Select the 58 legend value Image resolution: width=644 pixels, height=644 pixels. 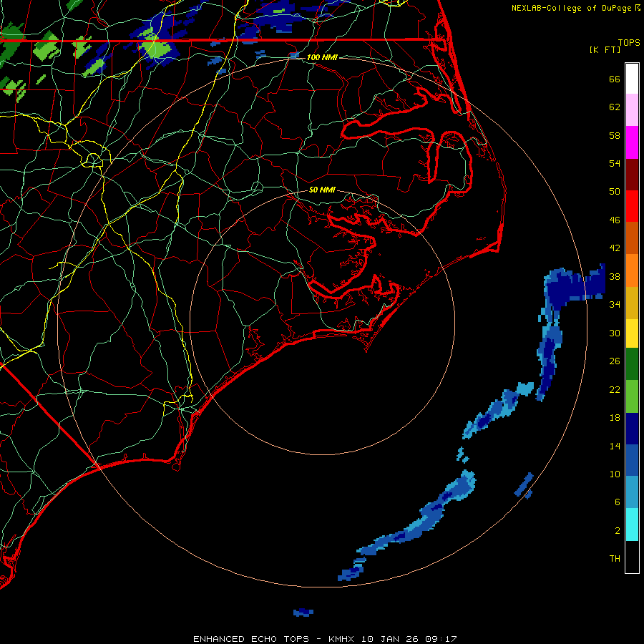click(x=615, y=135)
